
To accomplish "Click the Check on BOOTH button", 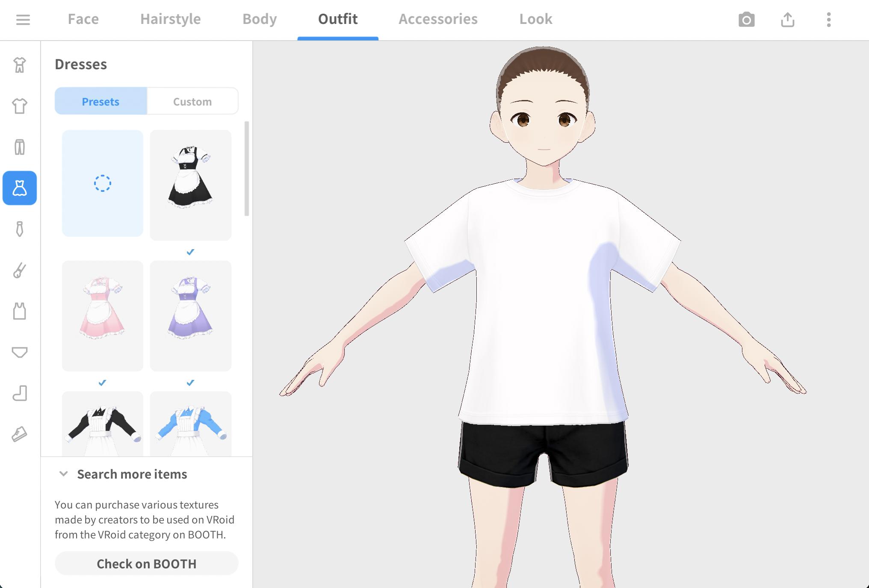I will click(147, 564).
